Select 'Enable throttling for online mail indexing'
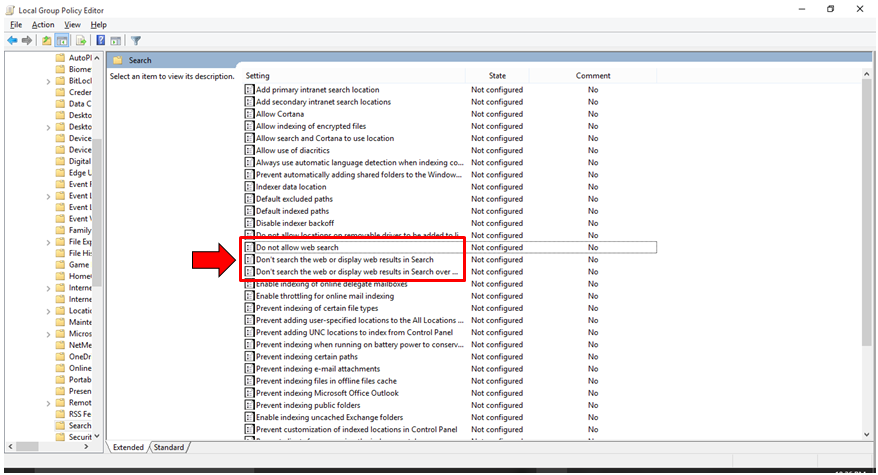Viewport: 878px width, 475px height. pos(325,296)
